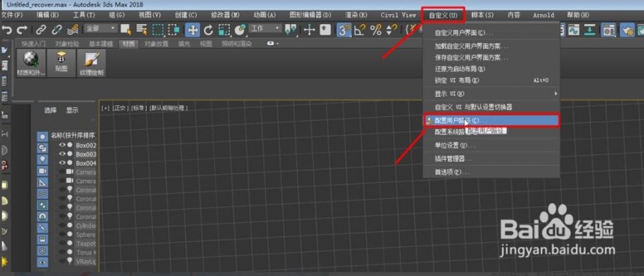Toggle Display Shapes filter in Scene Explorer
The height and width of the screenshot is (276, 644).
tap(42, 148)
